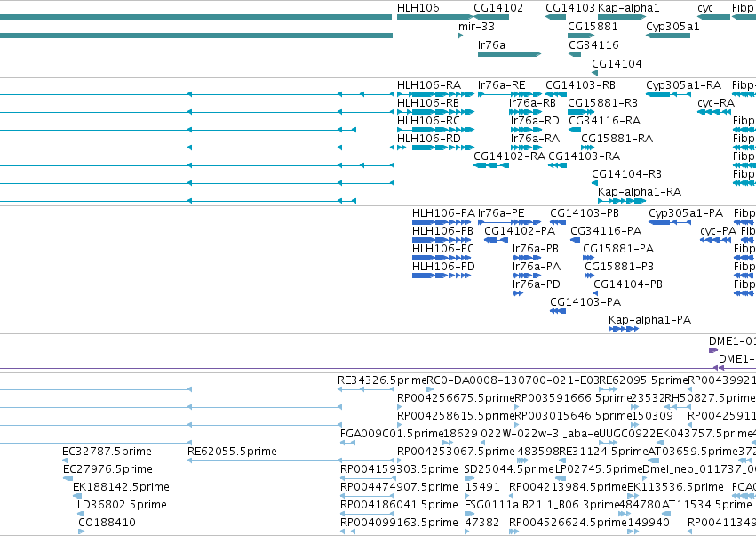Open protein HLH106-PD
The height and width of the screenshot is (536, 756).
click(x=443, y=267)
